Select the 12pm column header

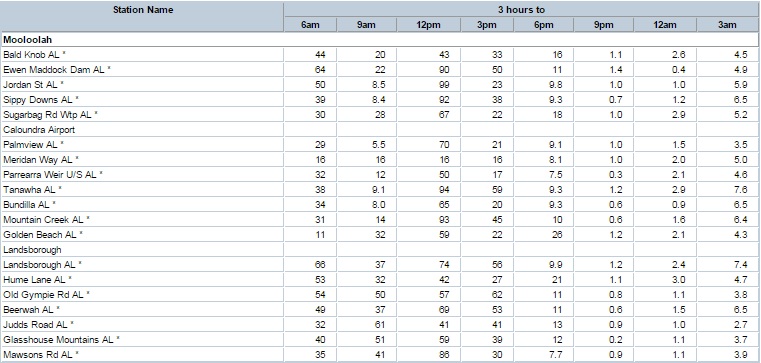pos(428,25)
